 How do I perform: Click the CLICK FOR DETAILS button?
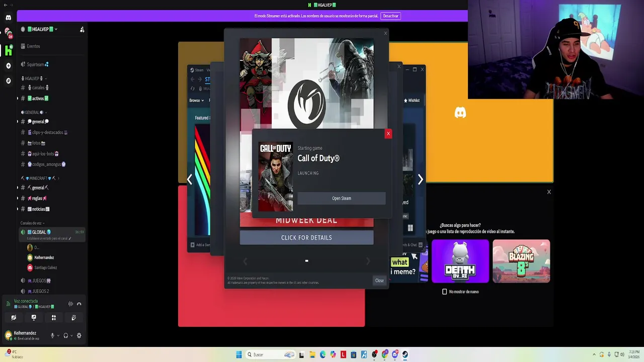306,238
